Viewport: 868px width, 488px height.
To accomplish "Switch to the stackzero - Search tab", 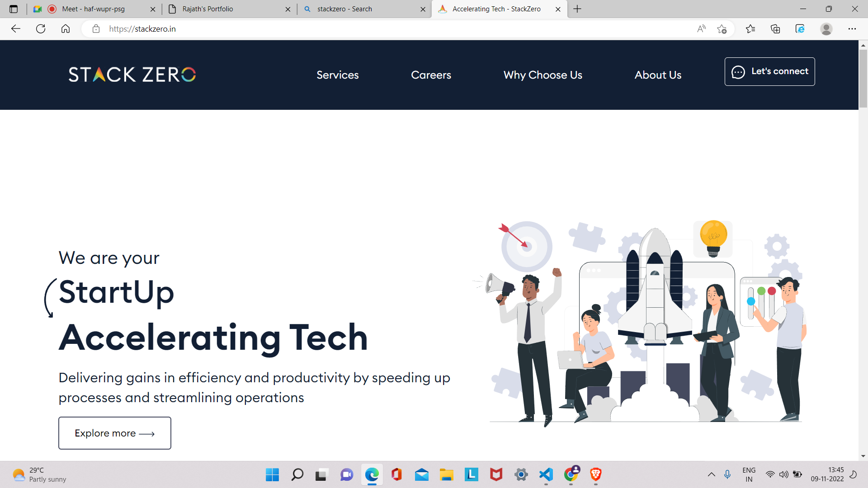I will [x=362, y=9].
